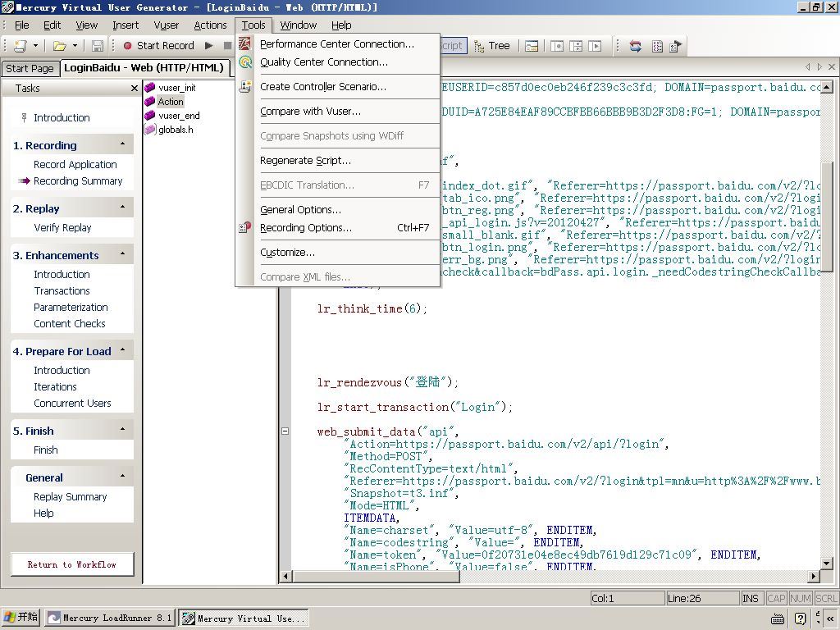
Task: Click the Run play arrow icon
Action: point(209,46)
